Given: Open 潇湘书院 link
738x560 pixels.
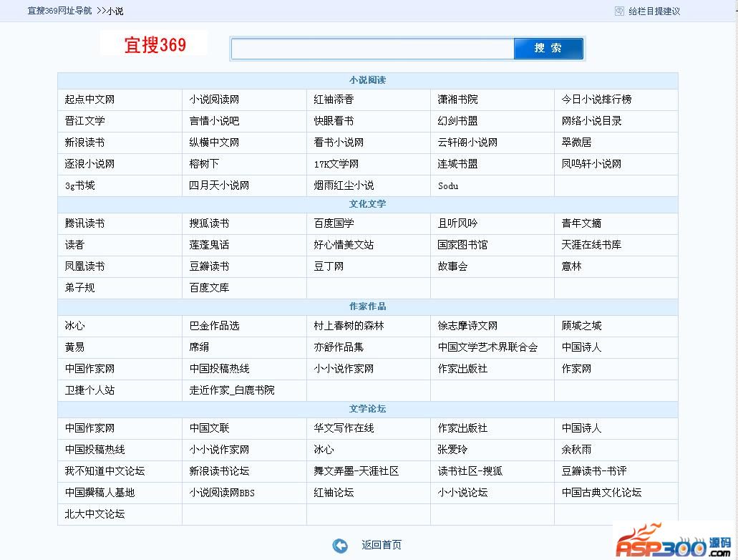Looking at the screenshot, I should 457,100.
